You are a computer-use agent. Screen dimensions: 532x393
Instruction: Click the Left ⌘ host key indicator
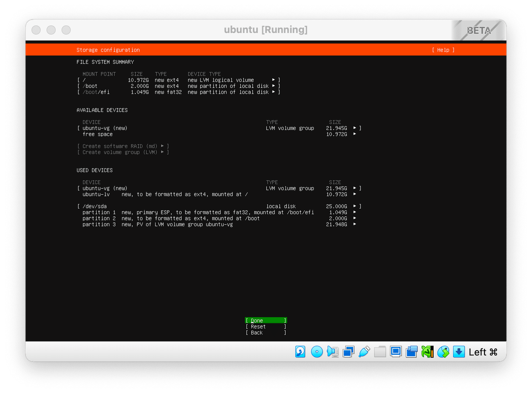pos(483,352)
